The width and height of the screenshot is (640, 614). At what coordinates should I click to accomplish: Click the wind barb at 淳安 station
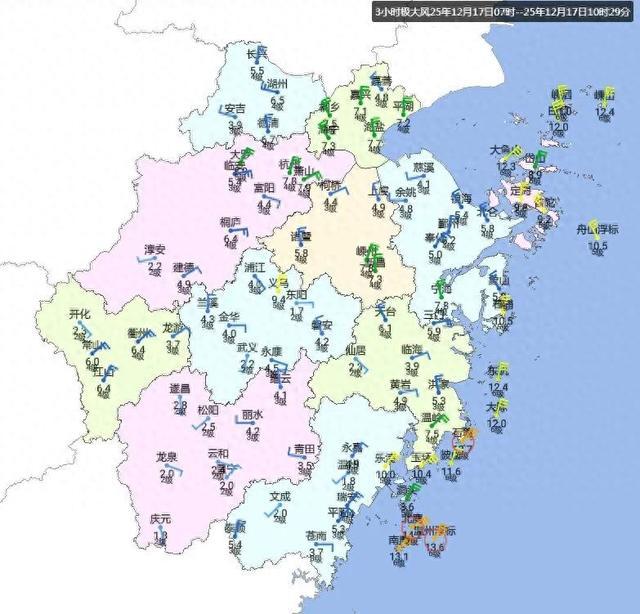point(146,259)
